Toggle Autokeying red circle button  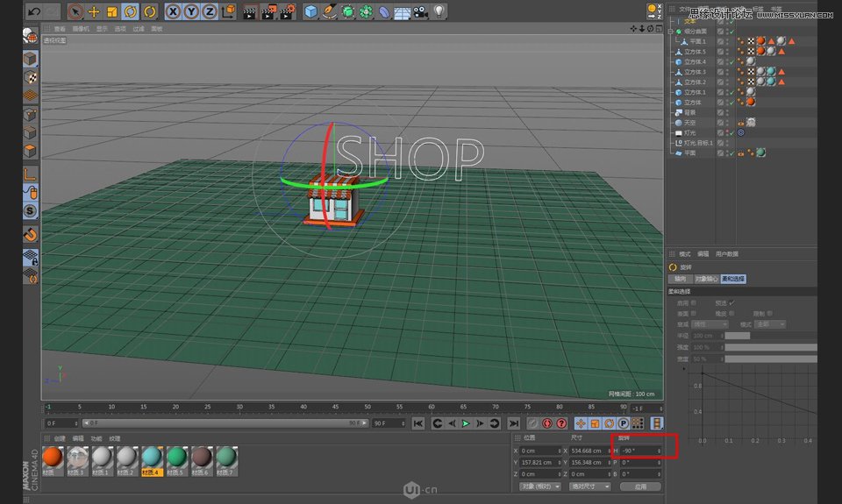[547, 423]
